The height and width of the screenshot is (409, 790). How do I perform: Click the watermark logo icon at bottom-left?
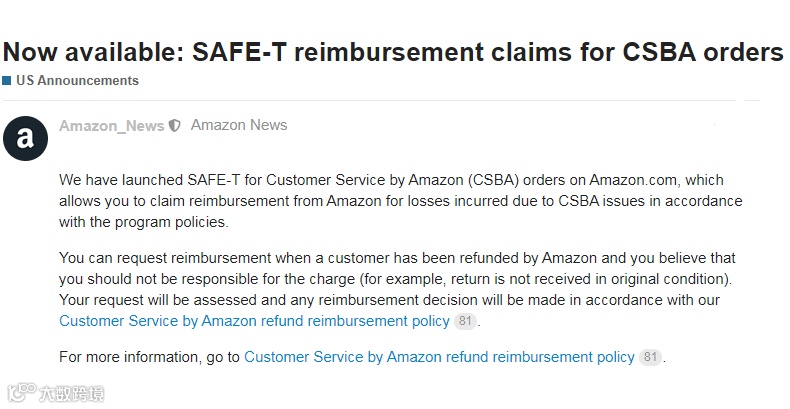(20, 392)
